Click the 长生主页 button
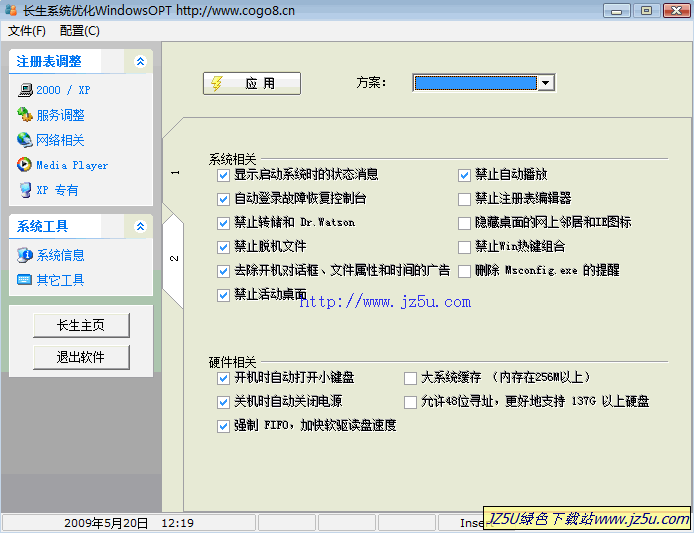 click(x=81, y=325)
